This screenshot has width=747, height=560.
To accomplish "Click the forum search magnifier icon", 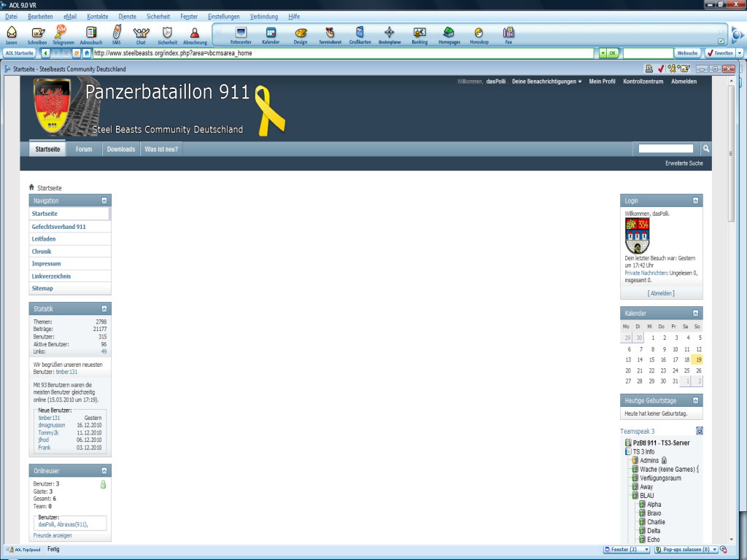I will click(x=705, y=149).
